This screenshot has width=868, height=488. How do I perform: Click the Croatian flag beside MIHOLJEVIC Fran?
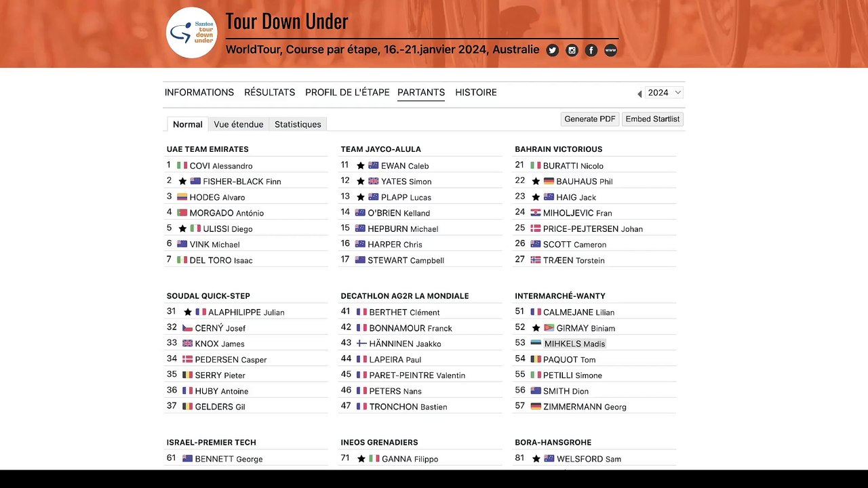[536, 213]
